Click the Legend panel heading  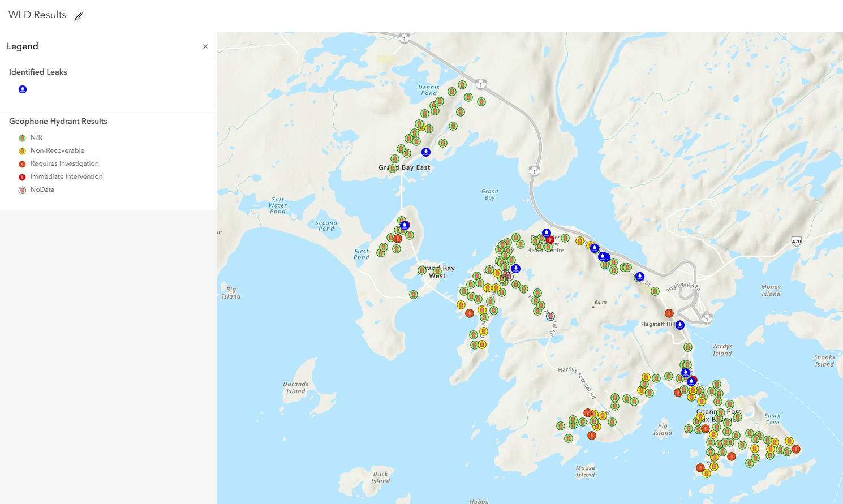(x=23, y=46)
